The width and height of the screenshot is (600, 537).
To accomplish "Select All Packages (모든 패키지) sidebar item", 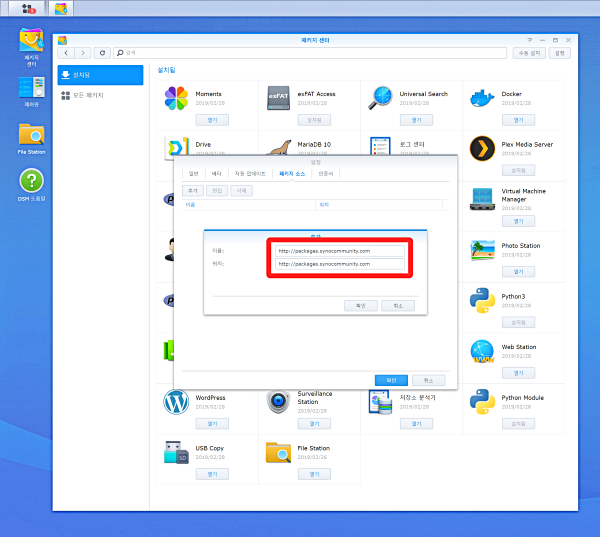I will tap(100, 95).
